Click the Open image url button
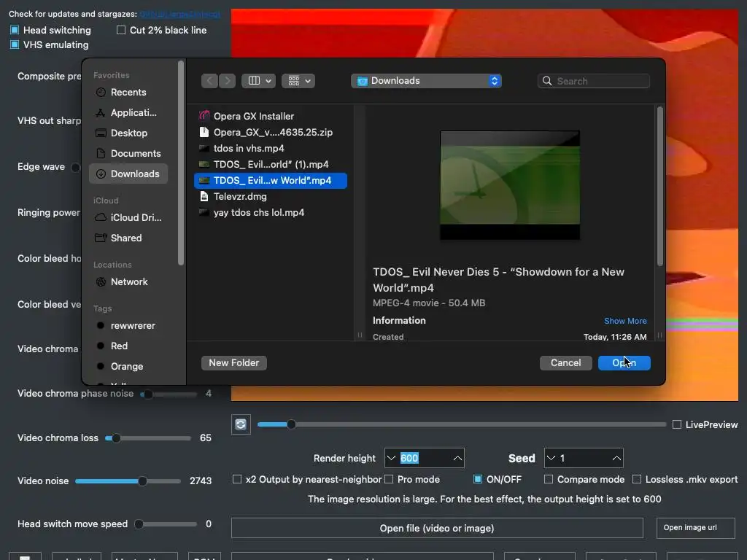Image resolution: width=747 pixels, height=560 pixels. 695,528
